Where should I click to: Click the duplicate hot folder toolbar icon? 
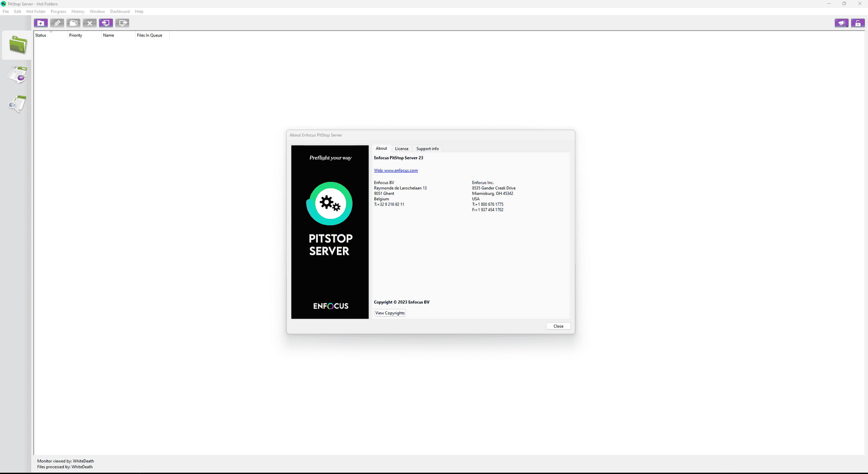click(x=73, y=23)
